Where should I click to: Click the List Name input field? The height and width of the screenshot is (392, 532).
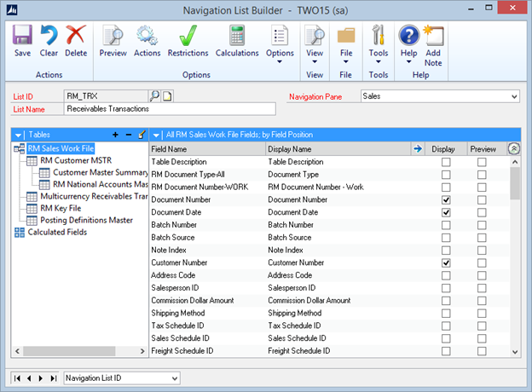pyautogui.click(x=170, y=109)
